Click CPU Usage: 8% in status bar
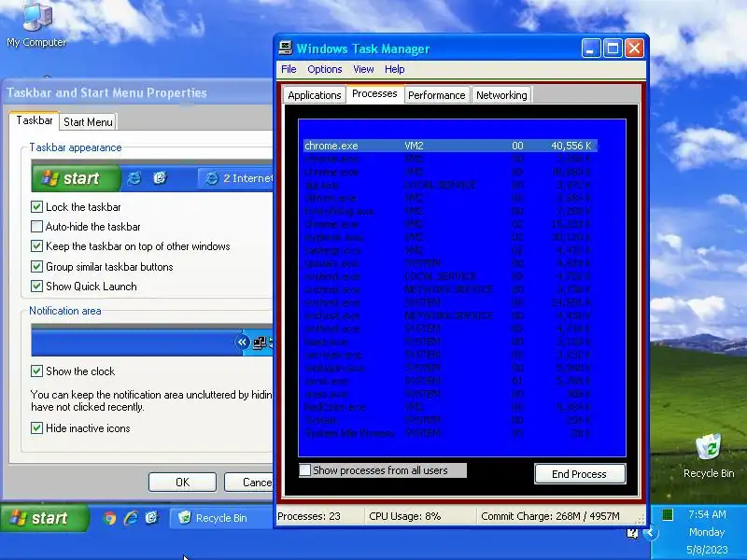Image resolution: width=747 pixels, height=560 pixels. point(405,516)
